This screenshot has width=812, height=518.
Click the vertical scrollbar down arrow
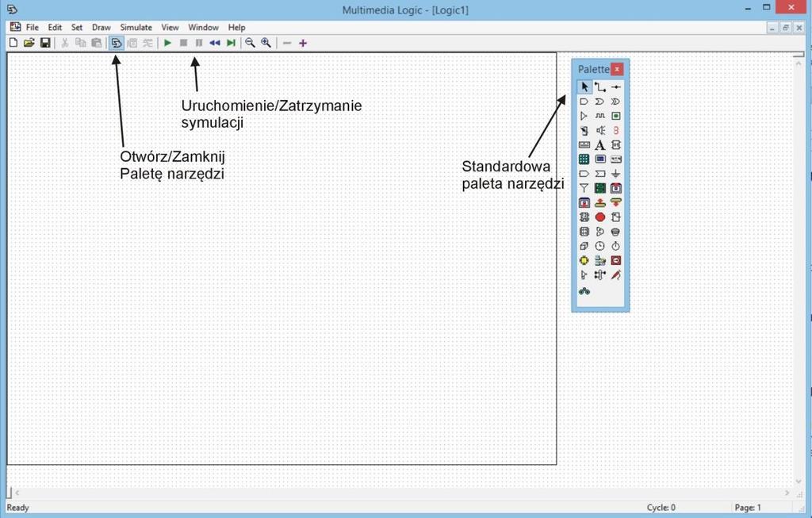[798, 482]
